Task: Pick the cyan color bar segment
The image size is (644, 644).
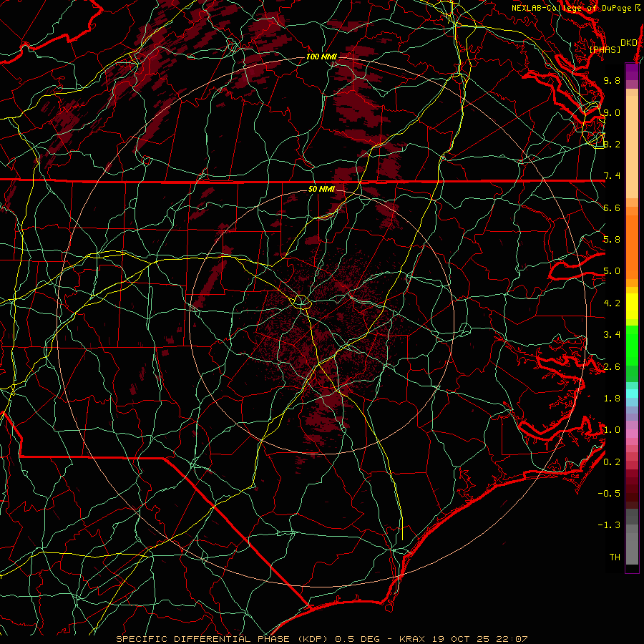Action: click(633, 394)
